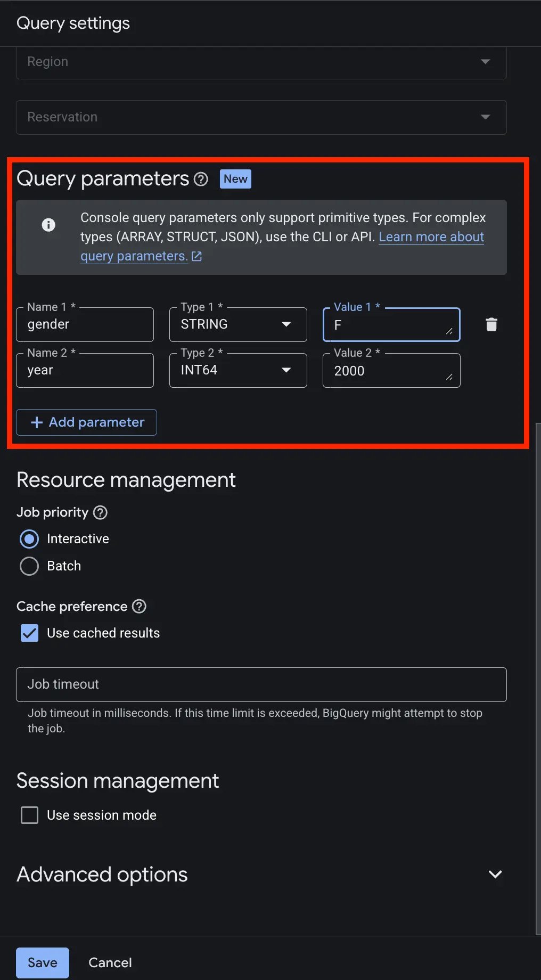541x980 pixels.
Task: Click the Query settings panel title
Action: (x=73, y=23)
